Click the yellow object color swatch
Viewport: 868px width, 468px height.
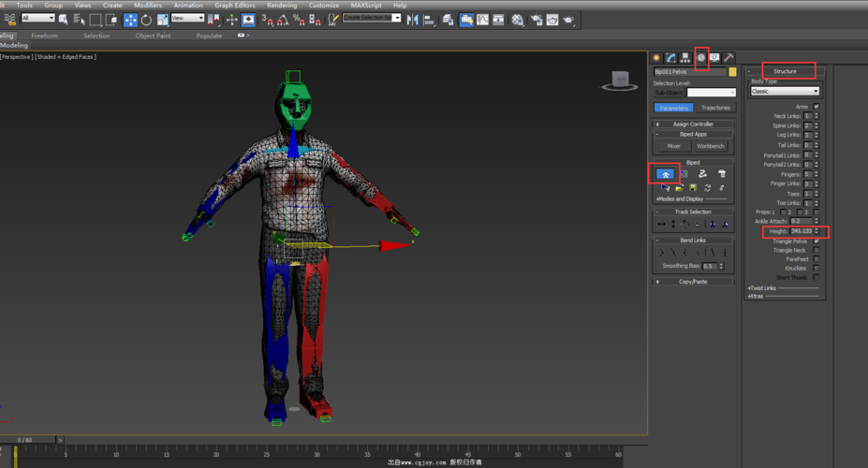coord(732,72)
